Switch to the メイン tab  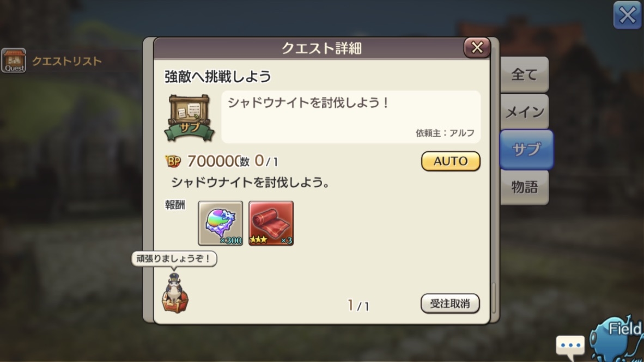[x=525, y=112]
